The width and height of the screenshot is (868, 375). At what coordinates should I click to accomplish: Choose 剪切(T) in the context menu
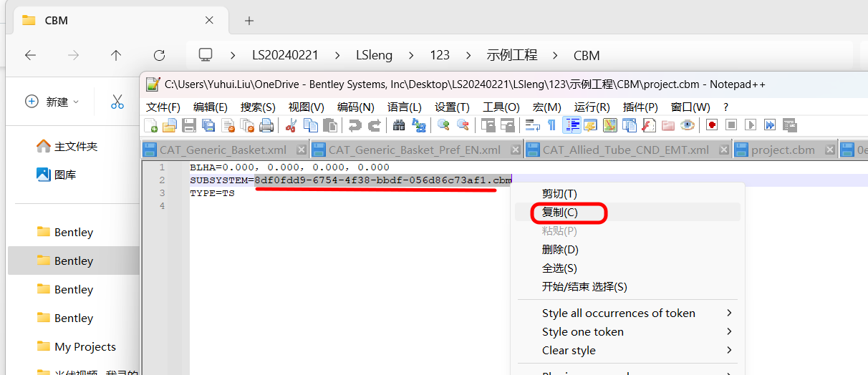tap(559, 194)
